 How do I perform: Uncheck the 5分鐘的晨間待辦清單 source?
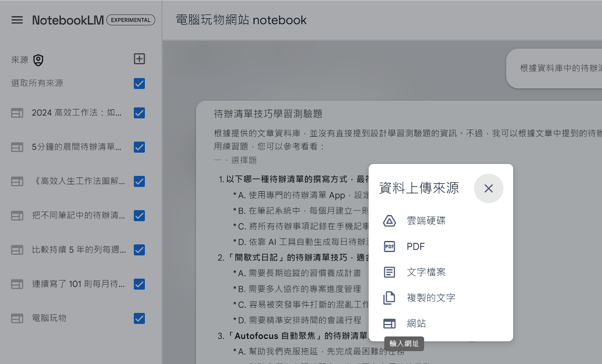(140, 147)
